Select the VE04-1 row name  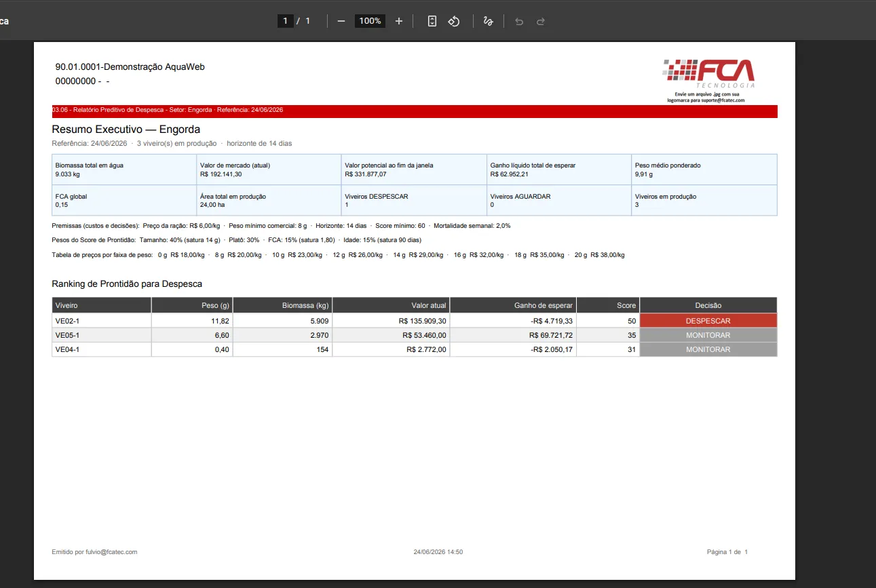67,349
